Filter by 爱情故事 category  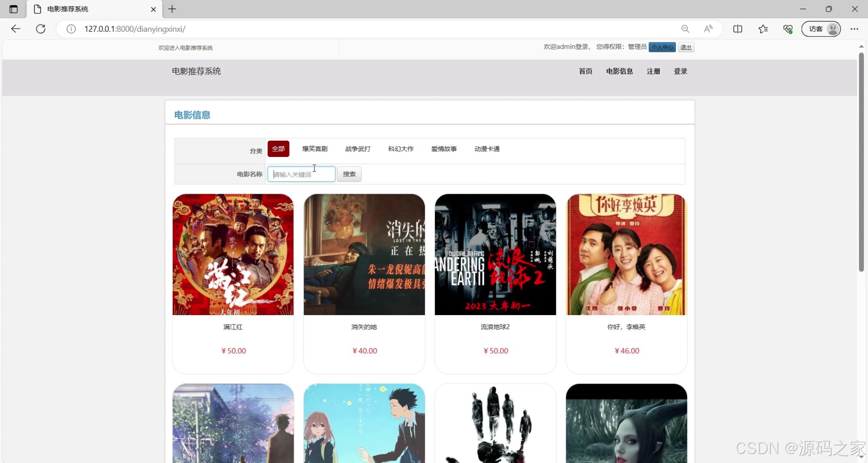click(x=444, y=149)
